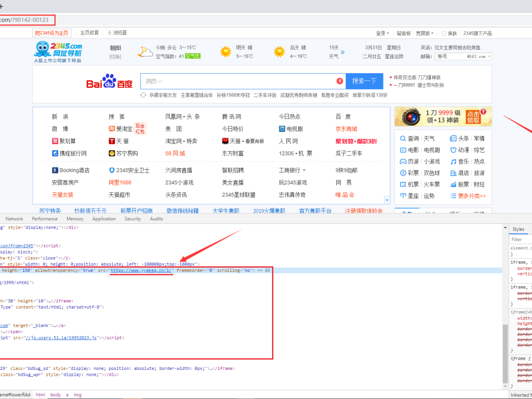Click the 换肤 skin link

449,33
